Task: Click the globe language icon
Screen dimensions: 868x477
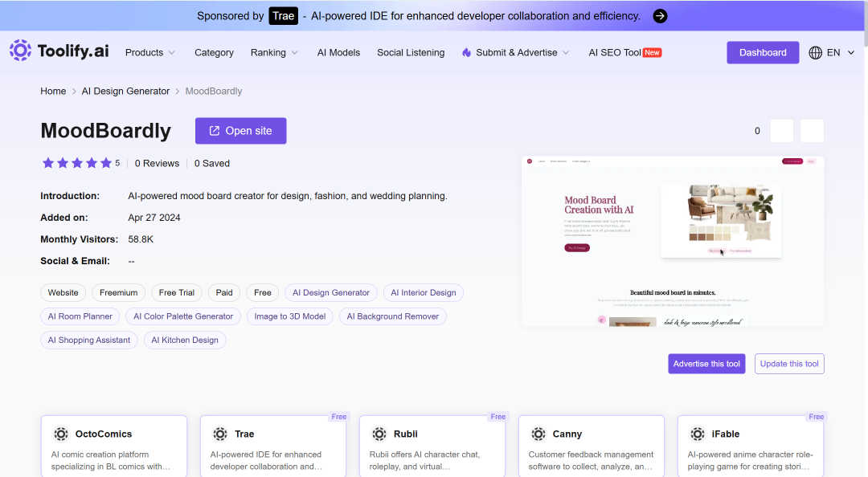Action: tap(816, 52)
